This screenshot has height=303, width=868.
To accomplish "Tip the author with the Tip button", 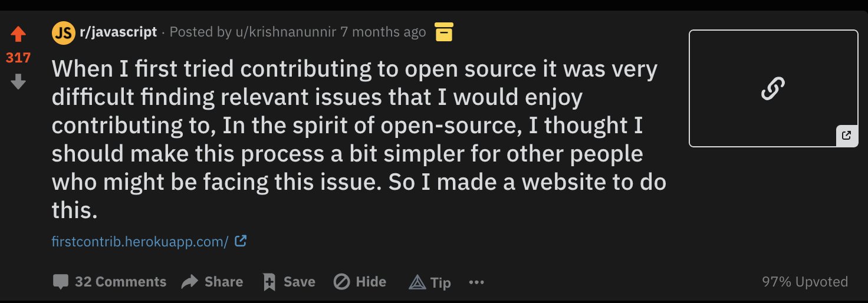I will click(430, 282).
